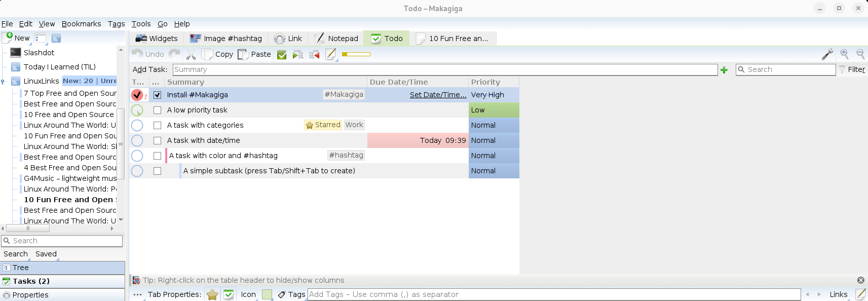868x301 pixels.
Task: Click the green mark-complete checkmark toolbar icon
Action: click(282, 55)
